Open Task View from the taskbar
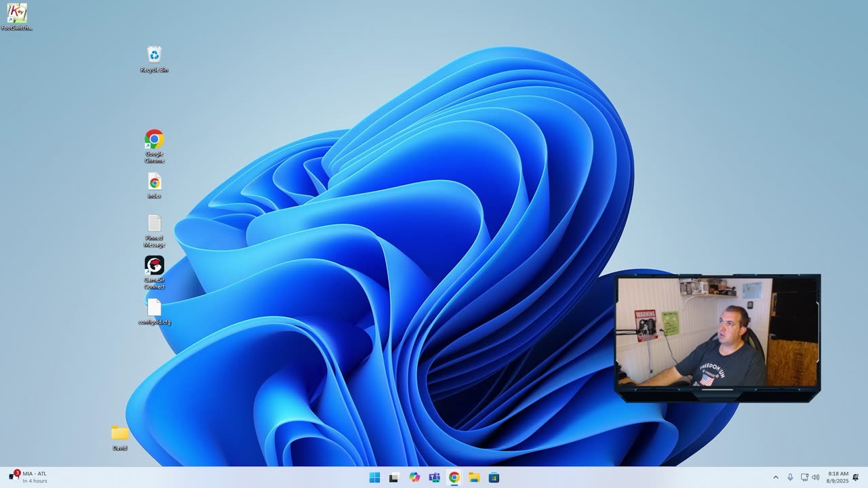 [394, 478]
